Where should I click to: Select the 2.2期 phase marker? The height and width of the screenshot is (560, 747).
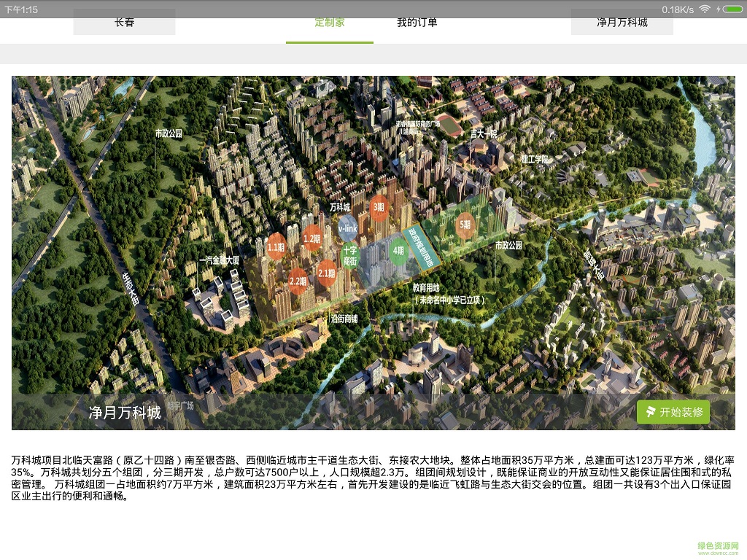298,280
